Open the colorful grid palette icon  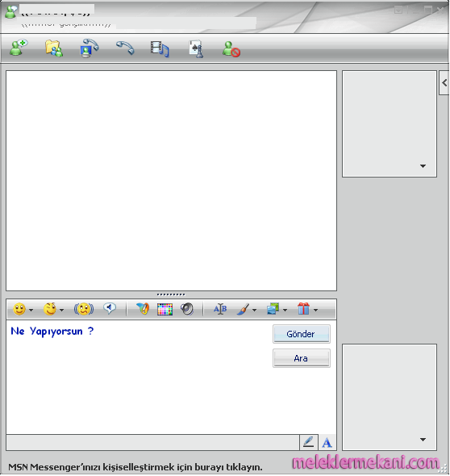(x=165, y=309)
